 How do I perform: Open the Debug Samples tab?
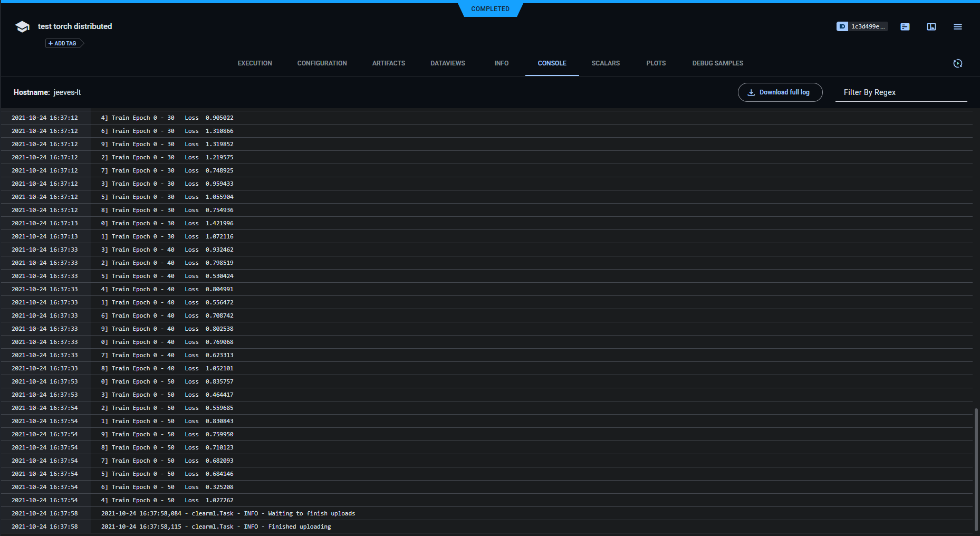click(717, 63)
